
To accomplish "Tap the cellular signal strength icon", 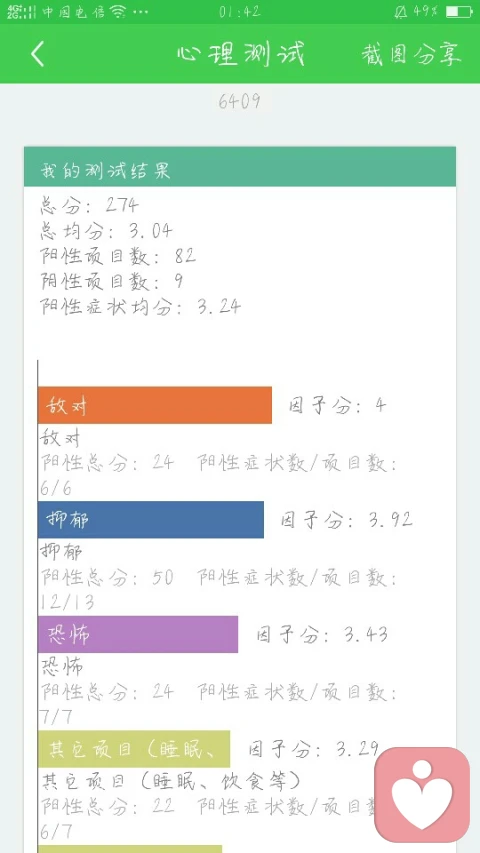I will [19, 11].
